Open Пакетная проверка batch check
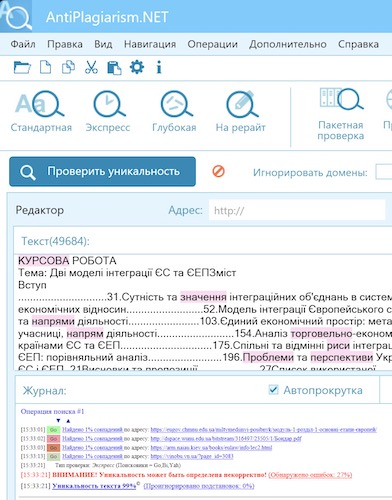392x500 pixels. coord(341,114)
